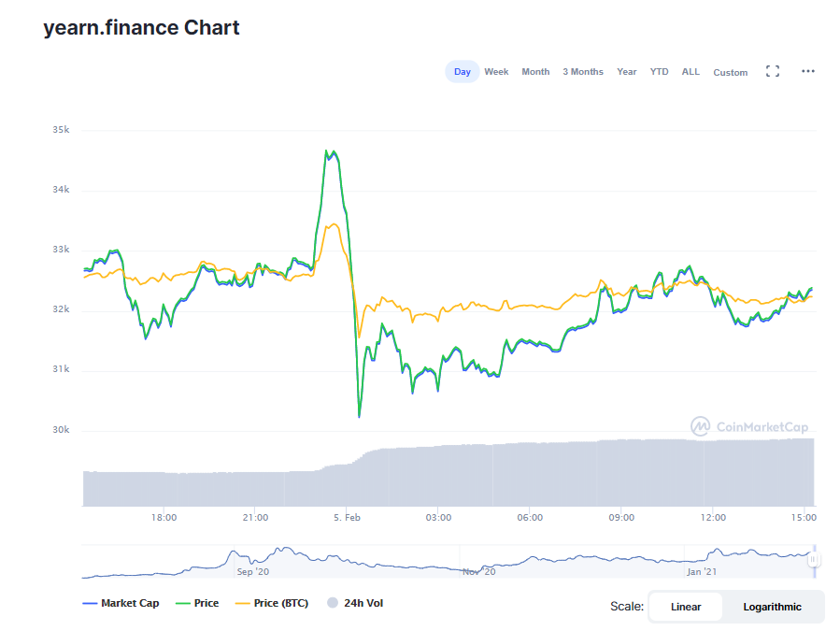Choose the Year time range

click(626, 72)
